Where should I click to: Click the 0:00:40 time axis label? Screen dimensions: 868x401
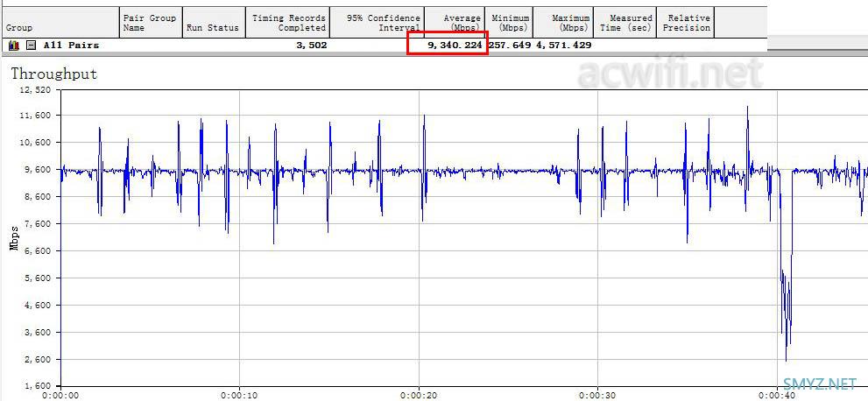(x=777, y=396)
